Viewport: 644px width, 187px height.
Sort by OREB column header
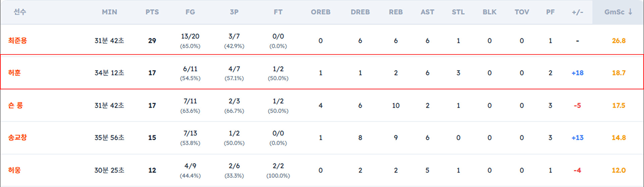point(321,12)
